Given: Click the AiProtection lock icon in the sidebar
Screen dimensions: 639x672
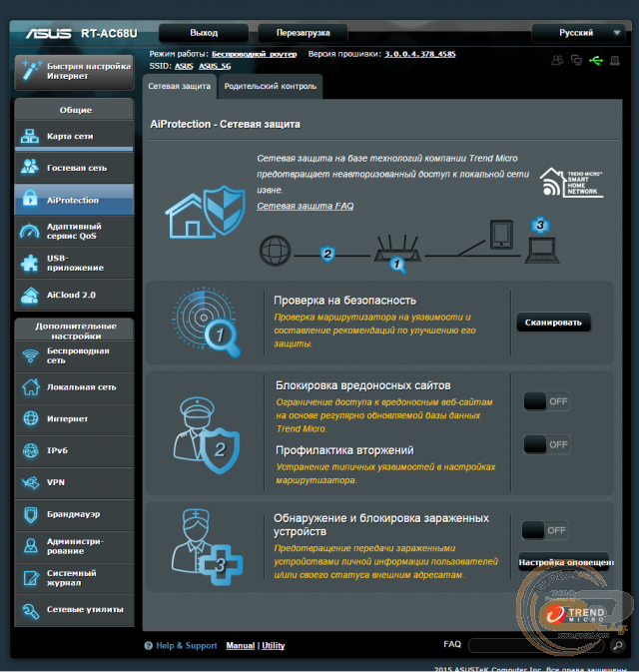Looking at the screenshot, I should point(30,199).
